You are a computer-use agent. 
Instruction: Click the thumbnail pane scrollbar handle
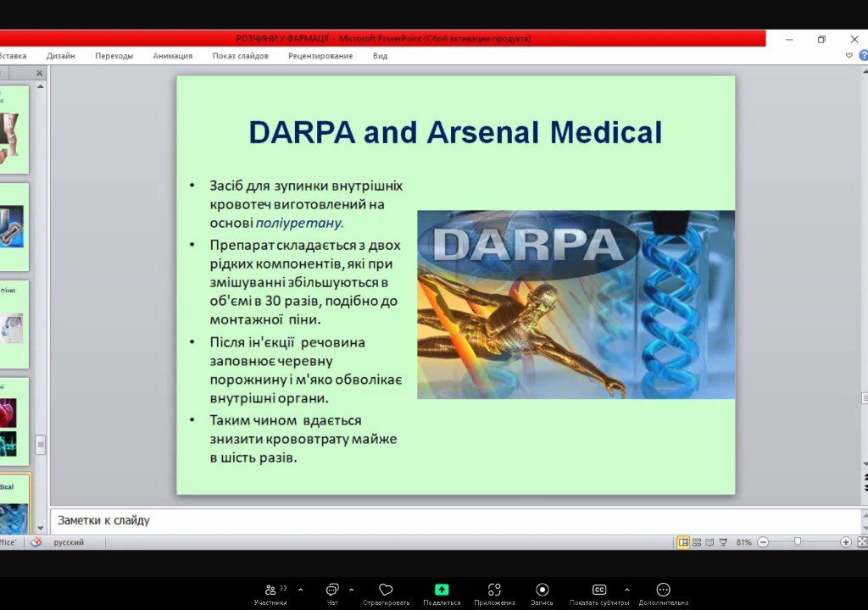pyautogui.click(x=41, y=445)
